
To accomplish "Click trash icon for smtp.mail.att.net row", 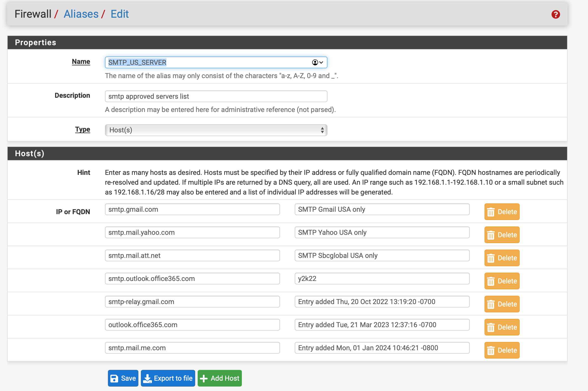I will pos(491,258).
